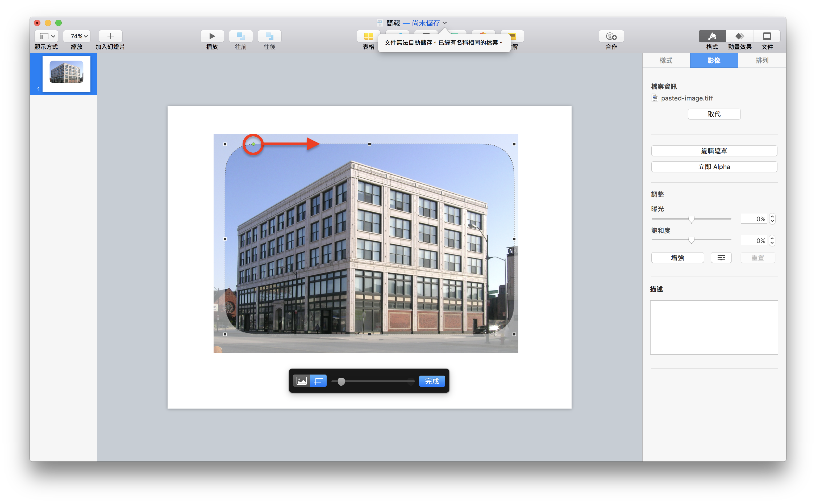Select the crop mask mode icon

(x=318, y=381)
